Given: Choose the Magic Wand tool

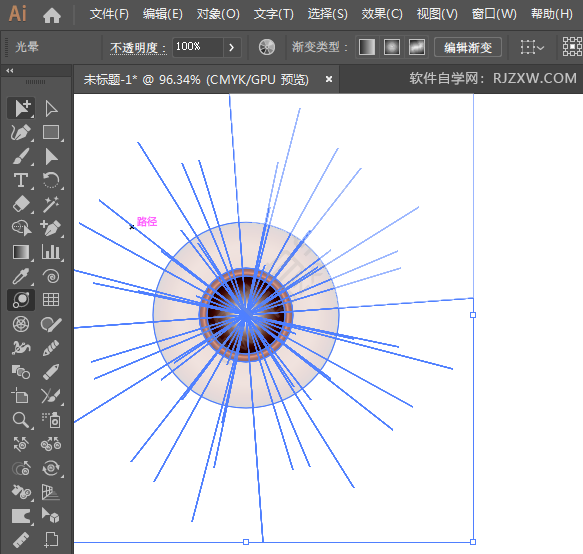Looking at the screenshot, I should (x=51, y=204).
